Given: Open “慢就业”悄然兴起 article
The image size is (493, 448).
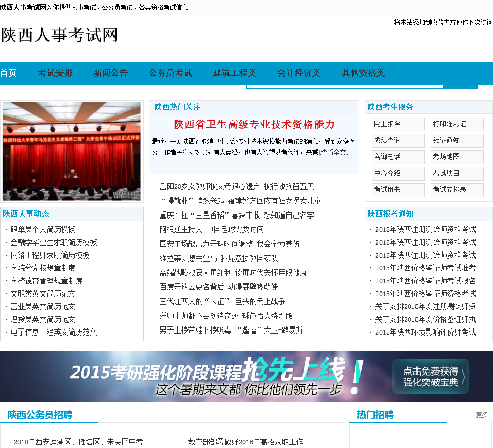Looking at the screenshot, I should point(192,201).
